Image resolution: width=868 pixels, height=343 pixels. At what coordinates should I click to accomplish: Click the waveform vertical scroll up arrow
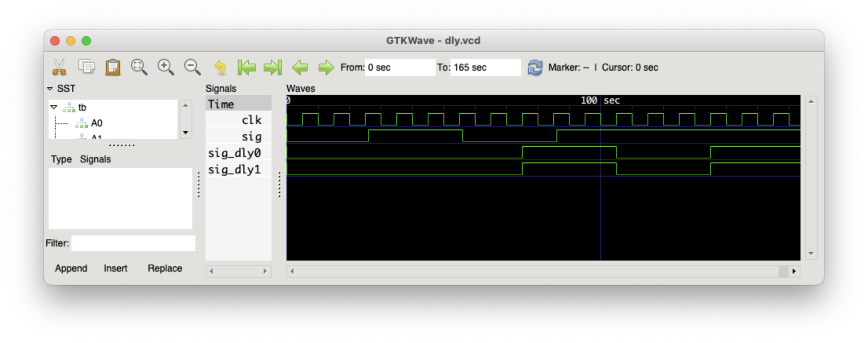(x=811, y=102)
